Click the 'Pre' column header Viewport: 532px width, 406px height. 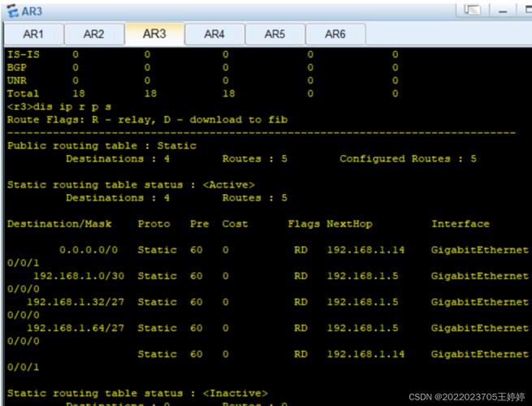199,224
